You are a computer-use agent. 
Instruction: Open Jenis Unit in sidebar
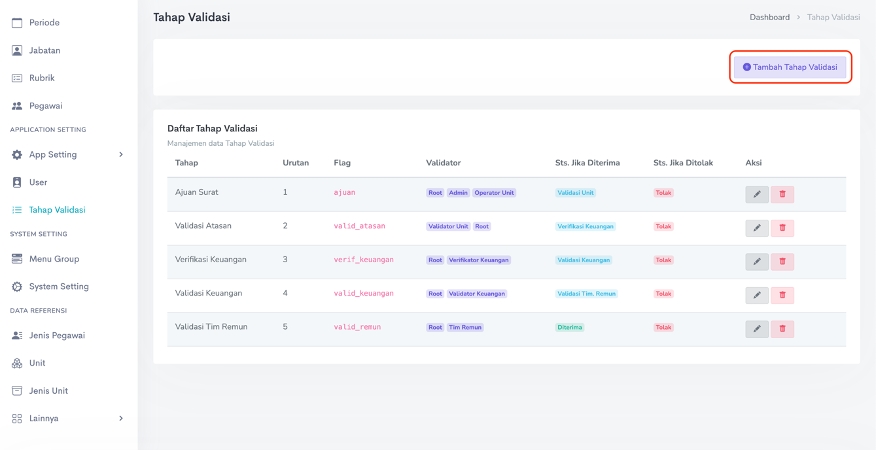point(48,391)
